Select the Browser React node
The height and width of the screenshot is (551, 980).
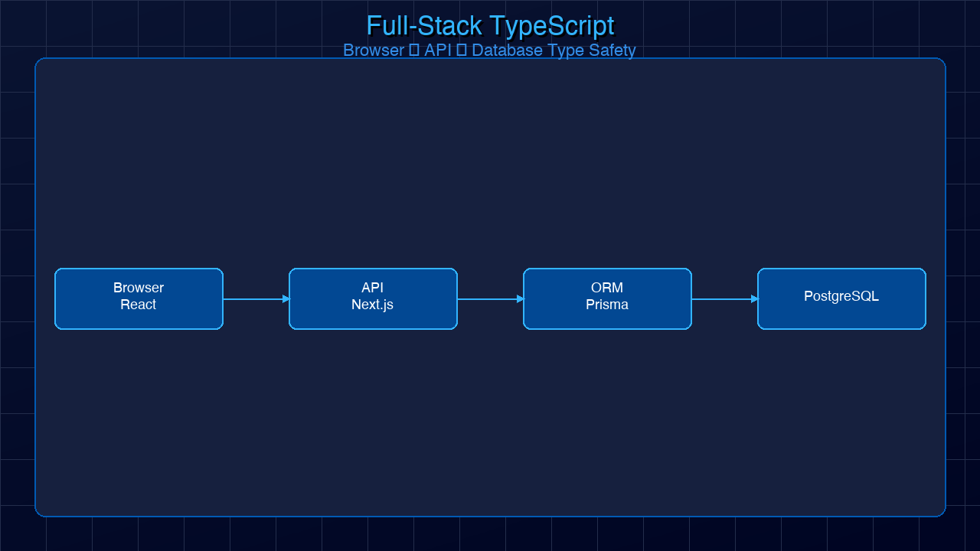click(x=139, y=299)
